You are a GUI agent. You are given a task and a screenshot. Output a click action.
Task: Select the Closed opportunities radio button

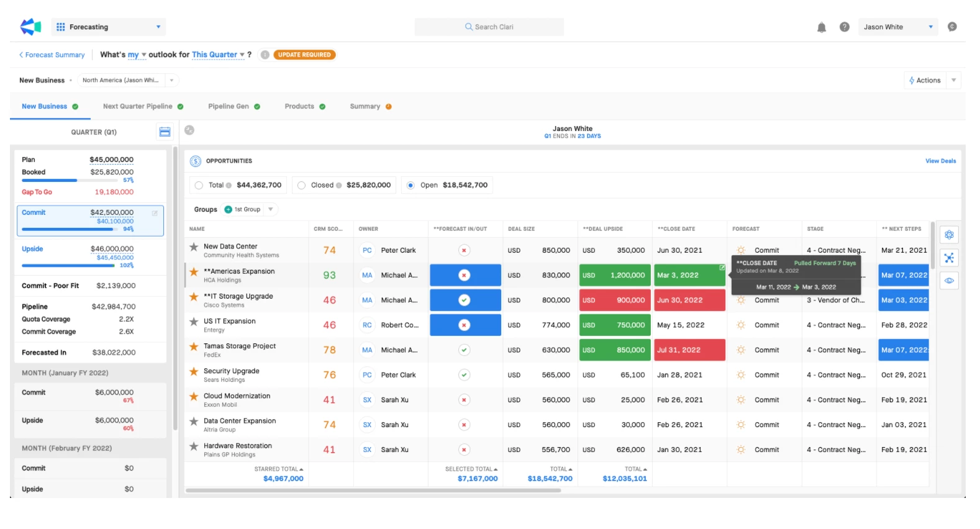tap(301, 185)
